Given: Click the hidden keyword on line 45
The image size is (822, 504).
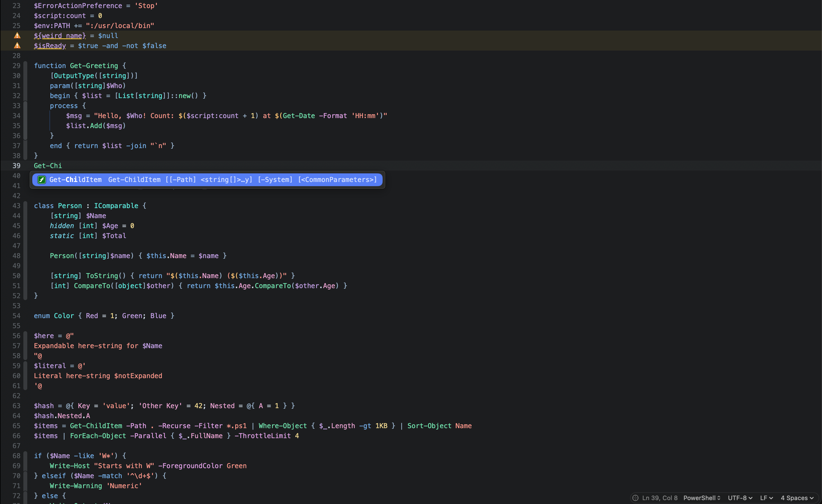Looking at the screenshot, I should pos(62,226).
